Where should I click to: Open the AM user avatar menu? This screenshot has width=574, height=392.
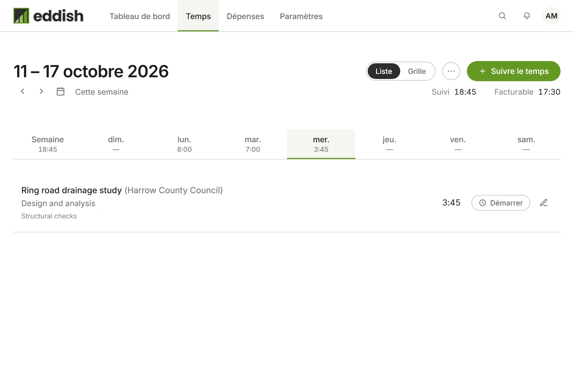pyautogui.click(x=551, y=16)
